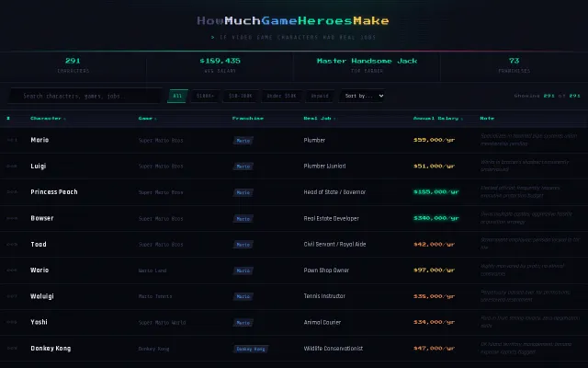Image resolution: width=588 pixels, height=368 pixels.
Task: Click Super Mario Bros in Toad's row
Action: [x=161, y=245]
